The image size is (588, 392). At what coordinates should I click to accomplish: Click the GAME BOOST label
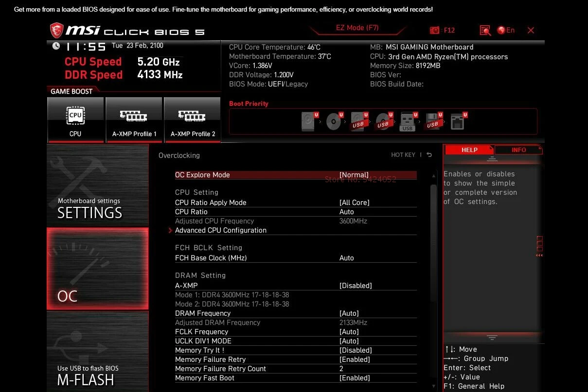(x=71, y=91)
